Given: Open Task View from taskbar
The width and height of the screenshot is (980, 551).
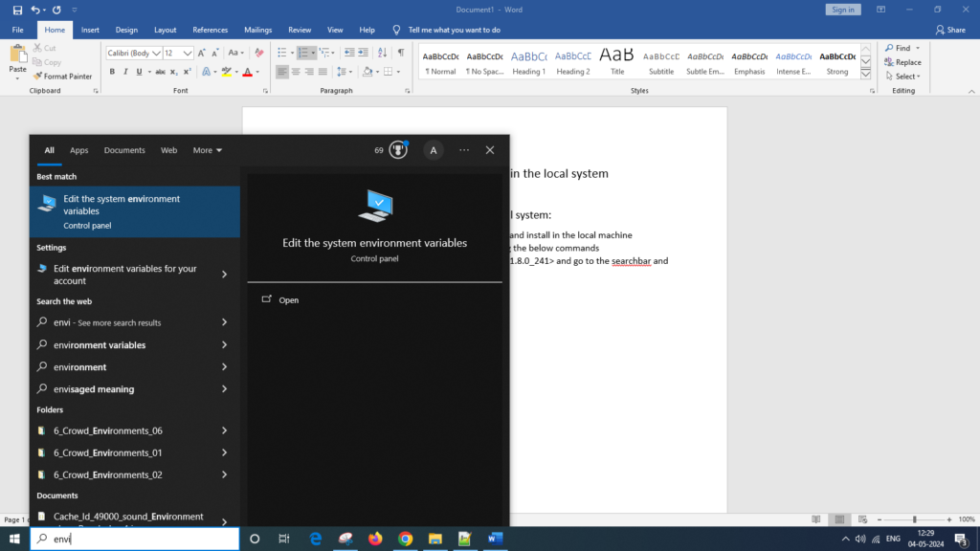Looking at the screenshot, I should tap(283, 539).
